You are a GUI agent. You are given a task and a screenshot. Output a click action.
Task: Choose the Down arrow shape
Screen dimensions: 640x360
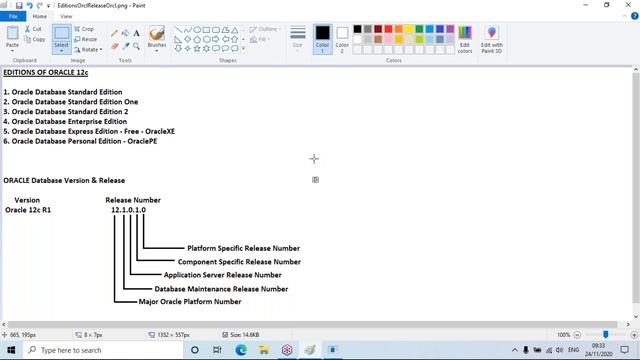[178, 49]
